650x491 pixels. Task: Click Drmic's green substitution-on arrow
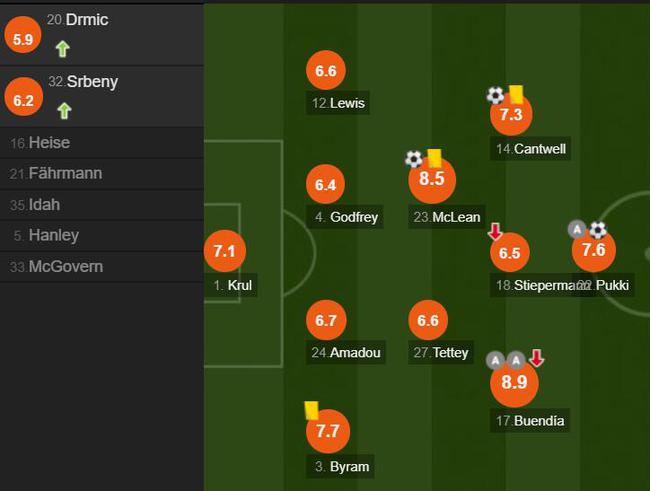pyautogui.click(x=63, y=49)
